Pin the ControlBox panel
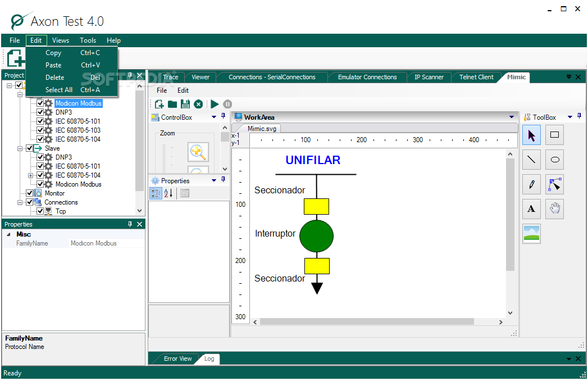588x381 pixels. coord(223,116)
